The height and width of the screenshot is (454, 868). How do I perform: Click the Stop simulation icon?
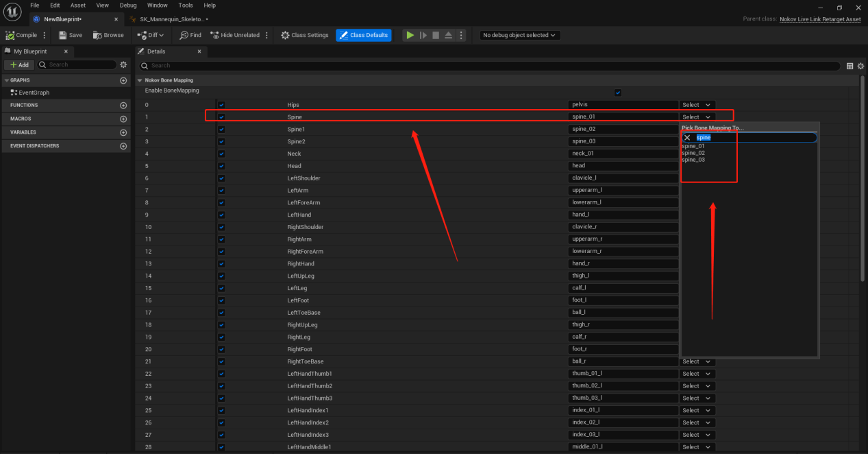(x=436, y=35)
